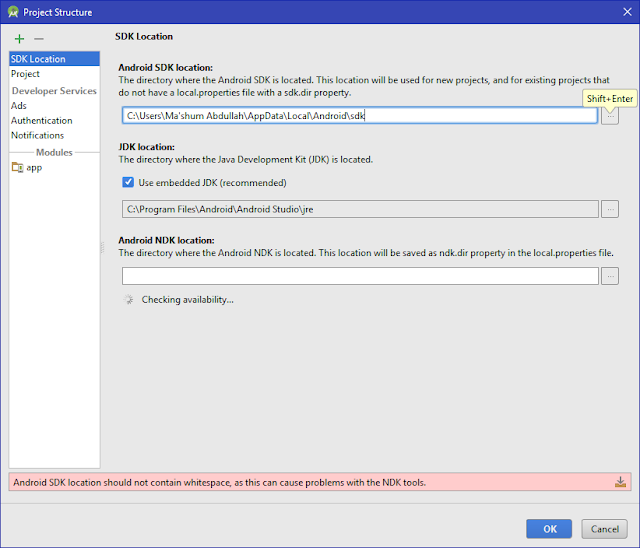Viewport: 640px width, 548px height.
Task: Click the SDK whitespace warning message
Action: coord(219,482)
